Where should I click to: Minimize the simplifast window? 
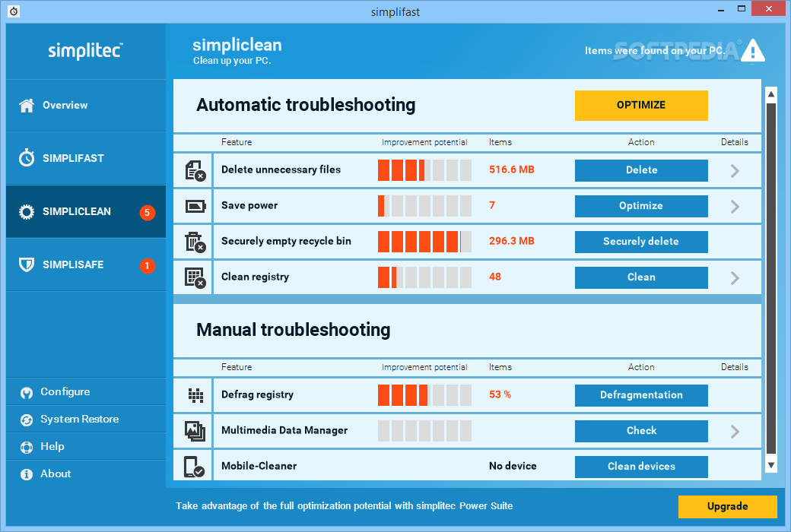(721, 10)
